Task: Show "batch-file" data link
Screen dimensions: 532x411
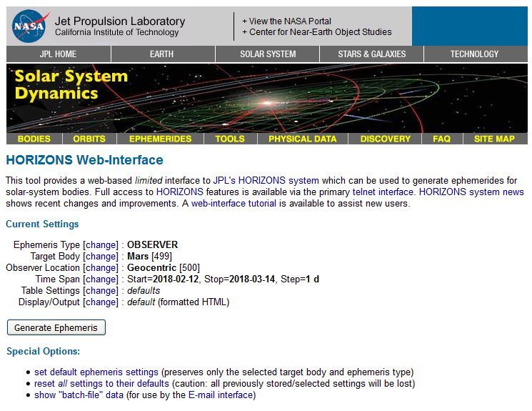Action: click(x=79, y=395)
